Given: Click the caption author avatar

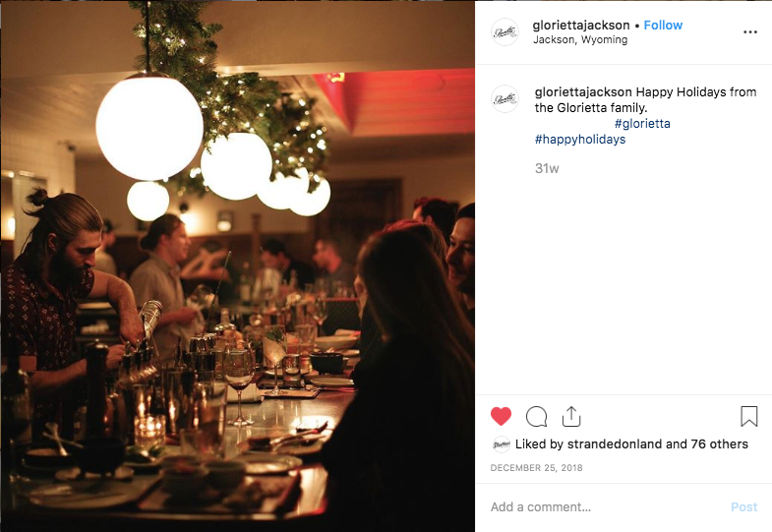Looking at the screenshot, I should pos(505,99).
